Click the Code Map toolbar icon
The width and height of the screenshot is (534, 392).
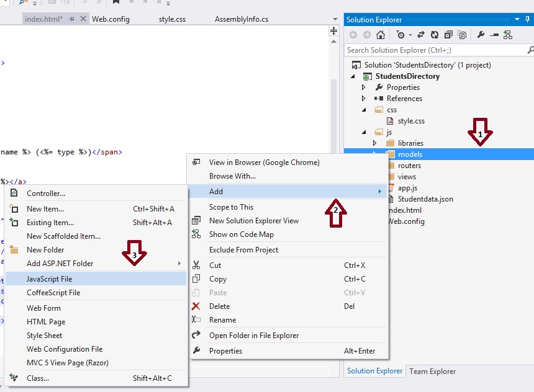(x=508, y=35)
